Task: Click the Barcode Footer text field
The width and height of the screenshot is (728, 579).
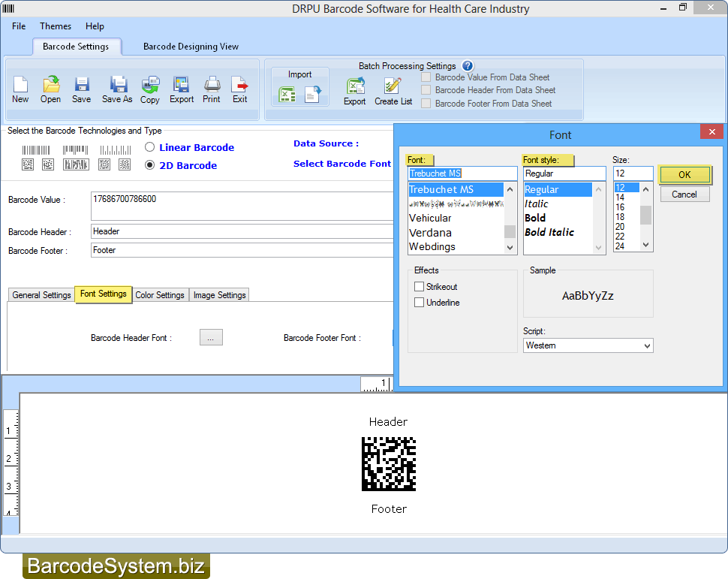Action: point(242,250)
